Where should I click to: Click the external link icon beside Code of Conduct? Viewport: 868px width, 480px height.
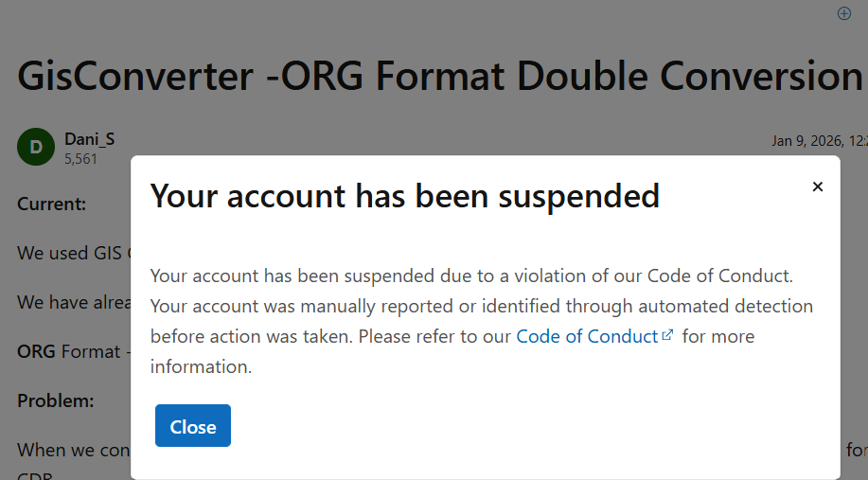pyautogui.click(x=668, y=335)
